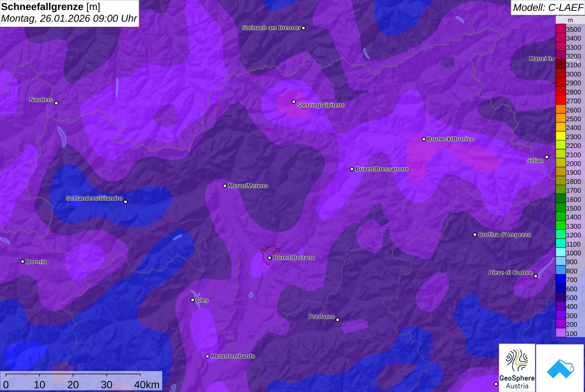Click the legend value 1200
The image size is (585, 392).
click(573, 235)
